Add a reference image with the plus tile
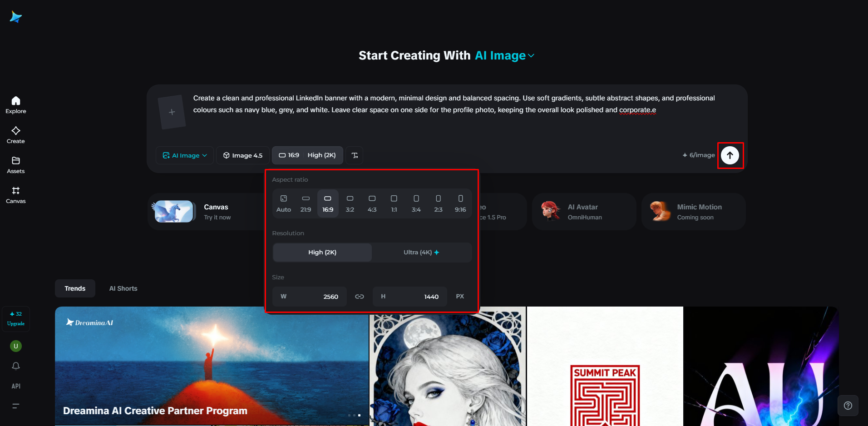The height and width of the screenshot is (426, 868). click(x=172, y=112)
